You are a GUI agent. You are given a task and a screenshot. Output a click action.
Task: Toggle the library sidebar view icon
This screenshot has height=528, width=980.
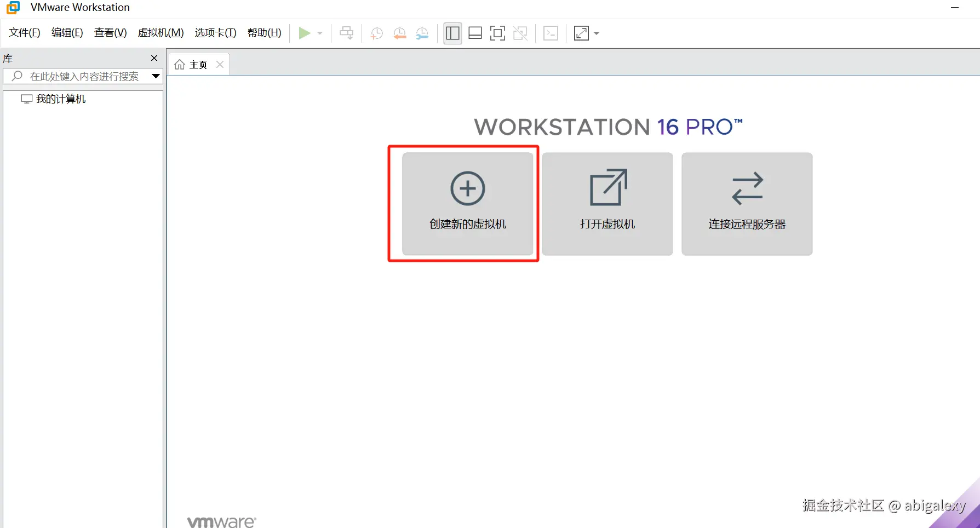452,33
